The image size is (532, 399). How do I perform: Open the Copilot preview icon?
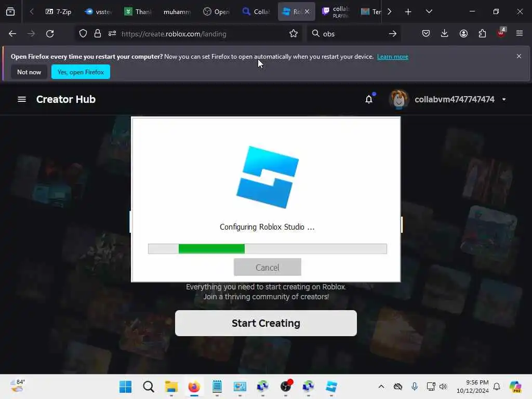515,387
